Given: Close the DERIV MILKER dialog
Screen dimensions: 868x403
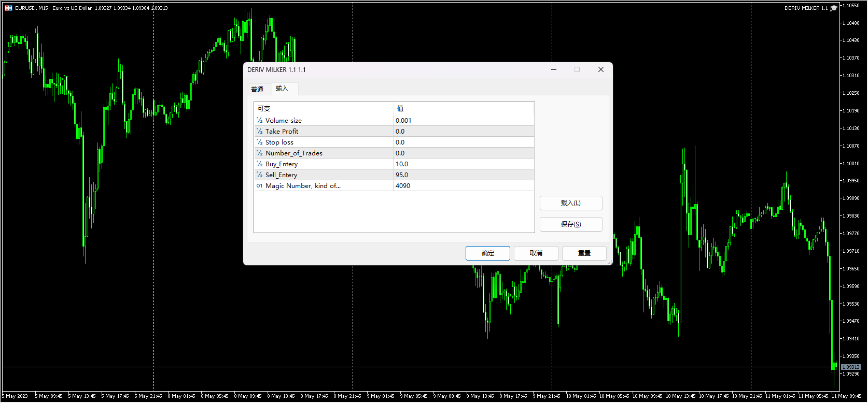Looking at the screenshot, I should [x=601, y=69].
